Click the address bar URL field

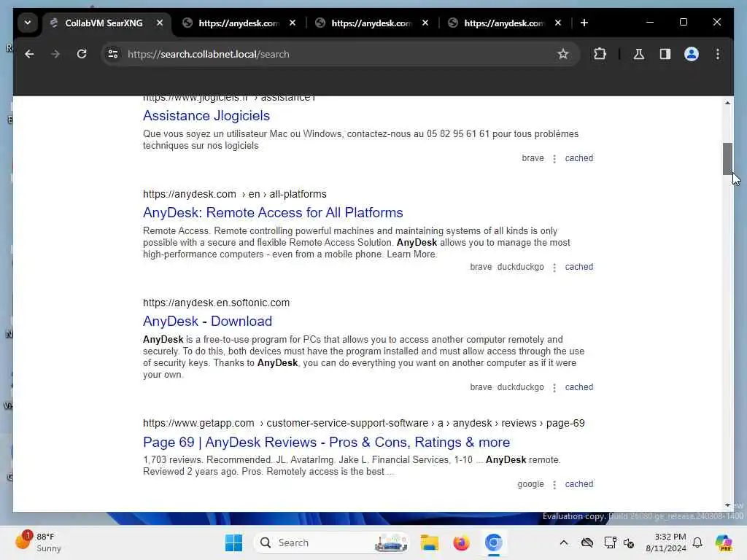pyautogui.click(x=338, y=54)
